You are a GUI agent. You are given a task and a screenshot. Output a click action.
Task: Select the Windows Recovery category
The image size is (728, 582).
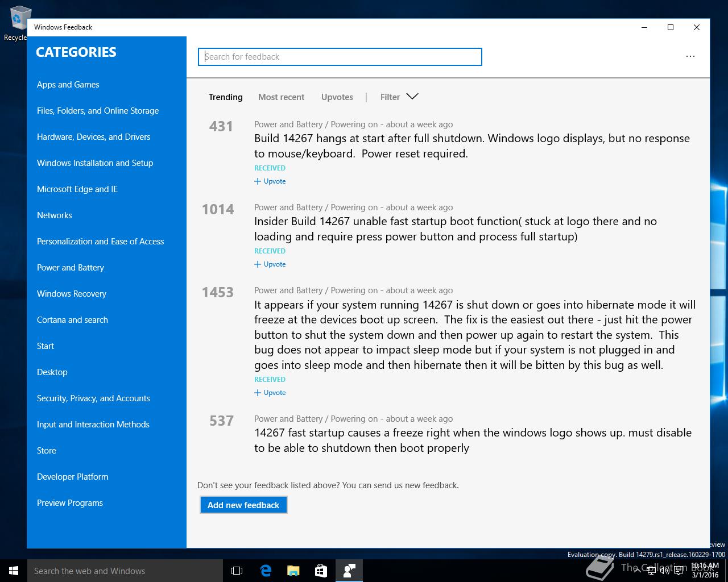point(72,294)
